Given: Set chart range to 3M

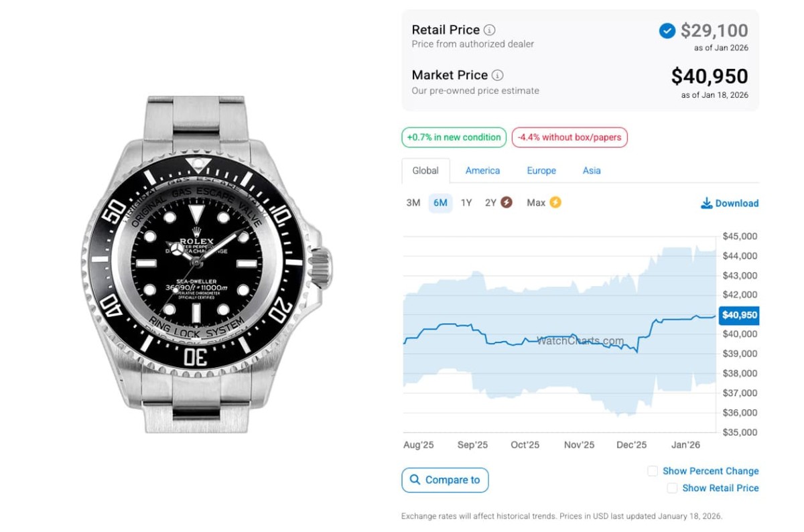Looking at the screenshot, I should coord(413,202).
